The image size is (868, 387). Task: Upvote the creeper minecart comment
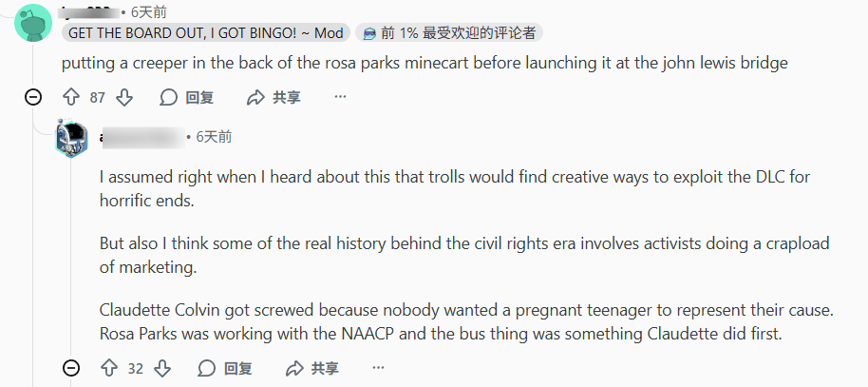pos(70,97)
